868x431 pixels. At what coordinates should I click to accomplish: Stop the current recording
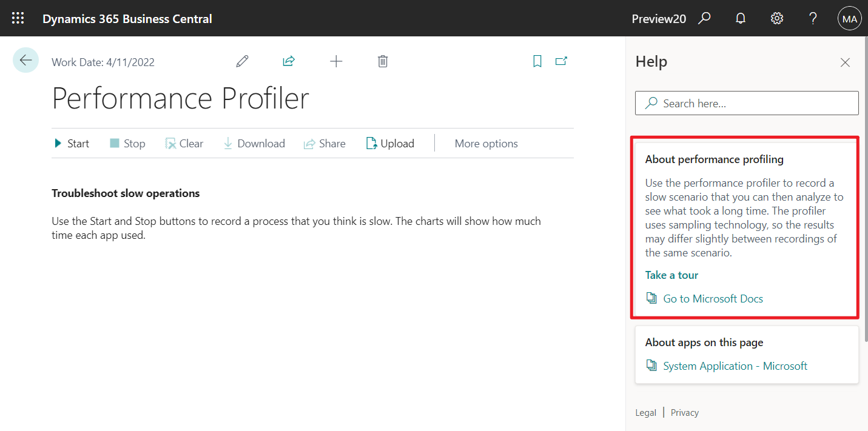click(127, 143)
